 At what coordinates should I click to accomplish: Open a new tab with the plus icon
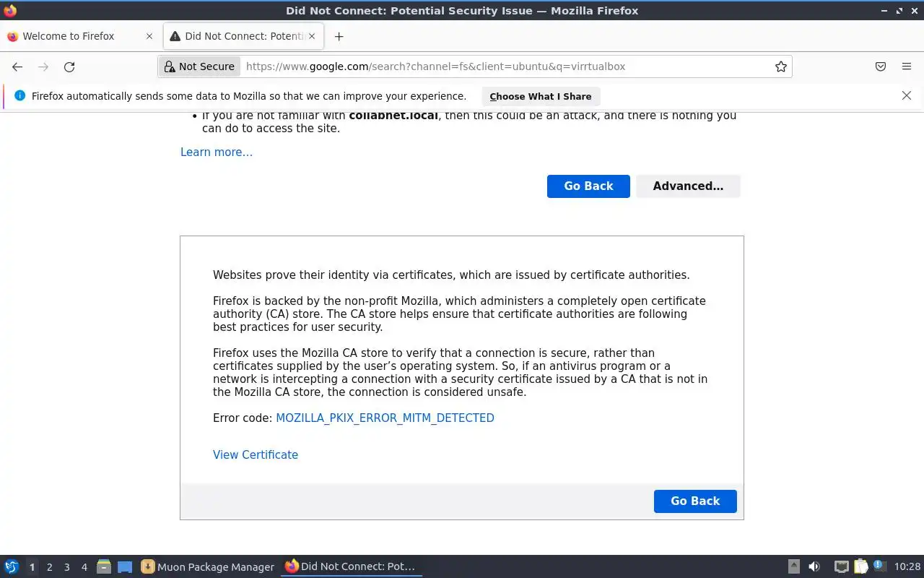click(339, 36)
